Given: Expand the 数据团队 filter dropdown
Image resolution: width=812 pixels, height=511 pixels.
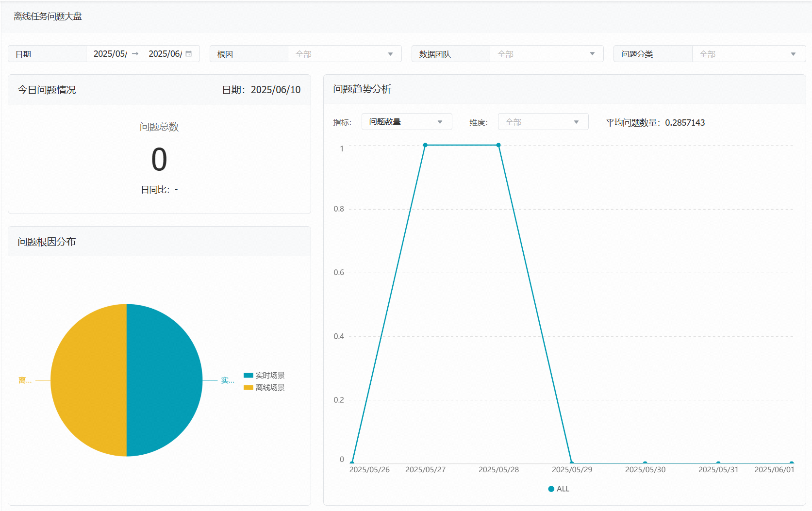Looking at the screenshot, I should [x=546, y=54].
